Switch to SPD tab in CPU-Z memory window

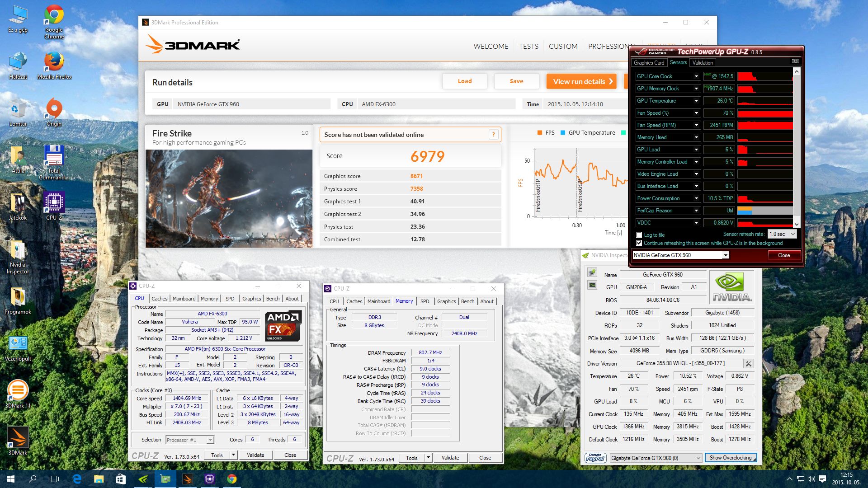[425, 301]
